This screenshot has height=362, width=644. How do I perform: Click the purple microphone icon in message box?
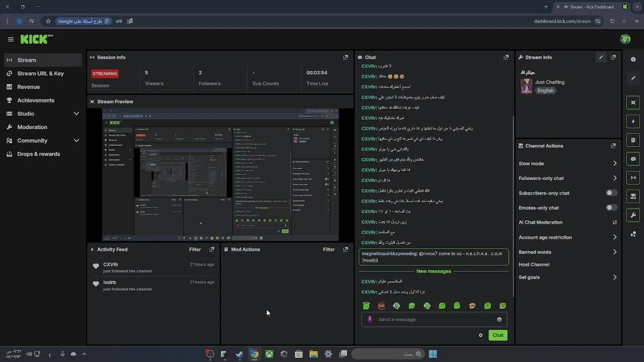coord(370,319)
